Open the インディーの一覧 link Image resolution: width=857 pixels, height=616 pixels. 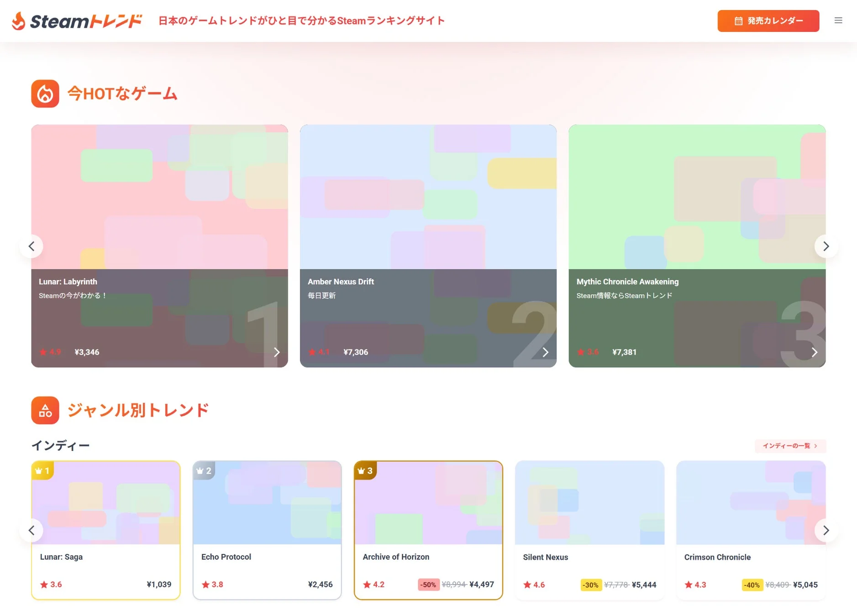790,446
